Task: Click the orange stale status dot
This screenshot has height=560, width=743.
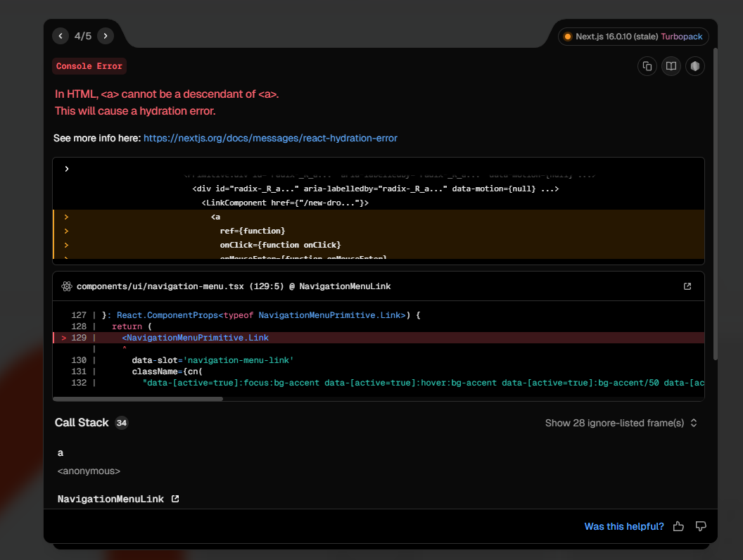Action: [567, 37]
